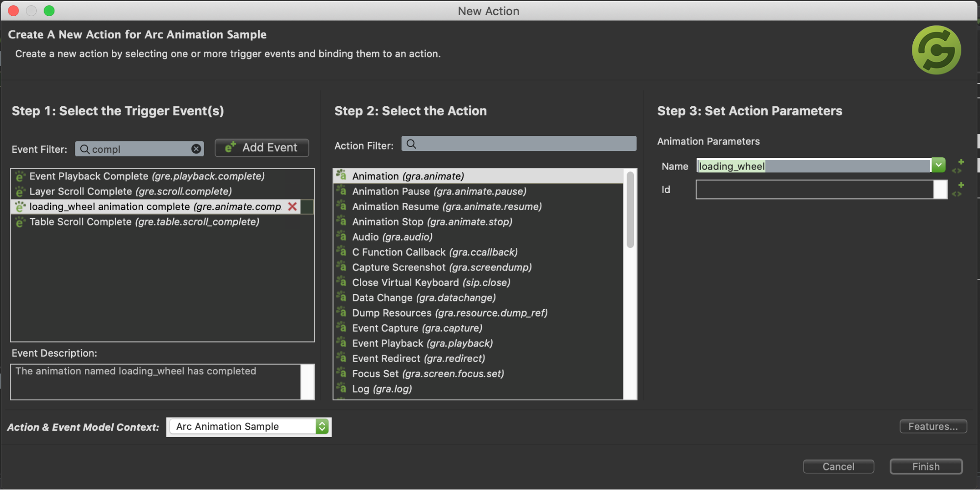Click the event description text box
Screen dimensions: 980x490
coord(162,382)
